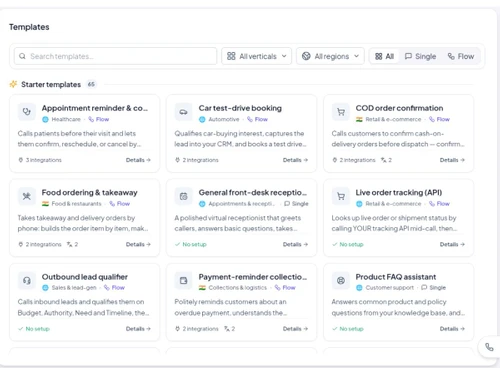
Task: Click the floating phone call button
Action: [x=489, y=347]
